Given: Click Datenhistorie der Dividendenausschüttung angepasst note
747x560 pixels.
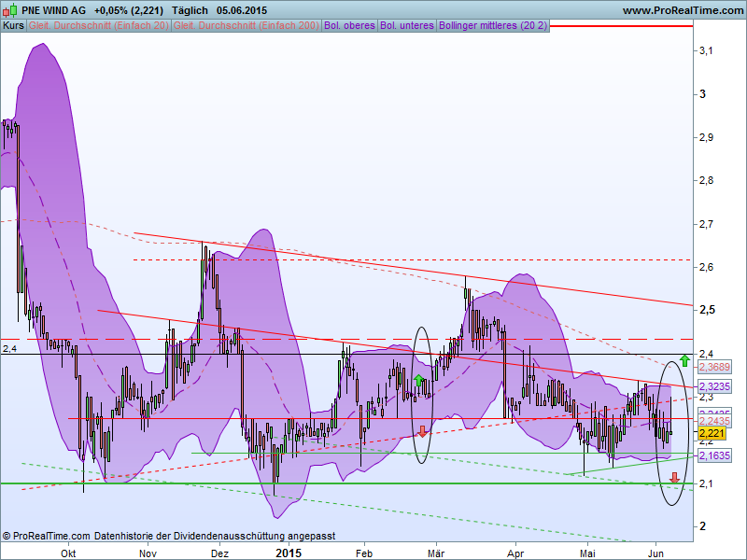Looking at the screenshot, I should coord(215,536).
